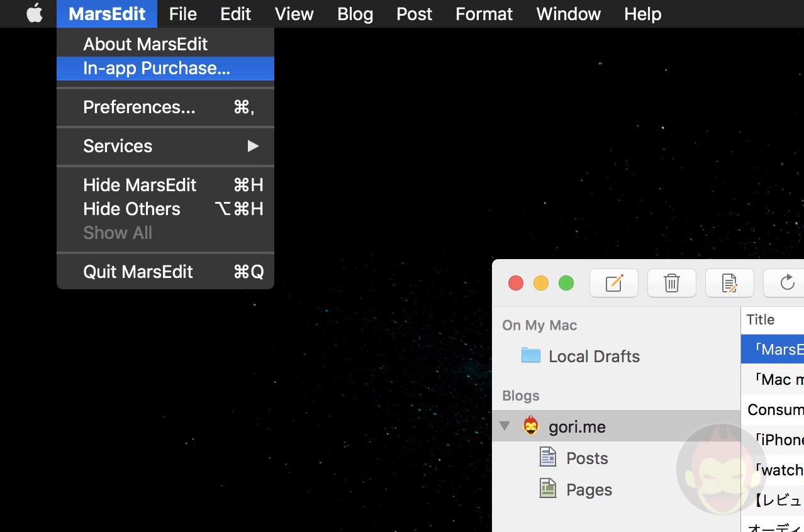Click the New Post compose icon
This screenshot has height=532, width=804.
point(613,283)
